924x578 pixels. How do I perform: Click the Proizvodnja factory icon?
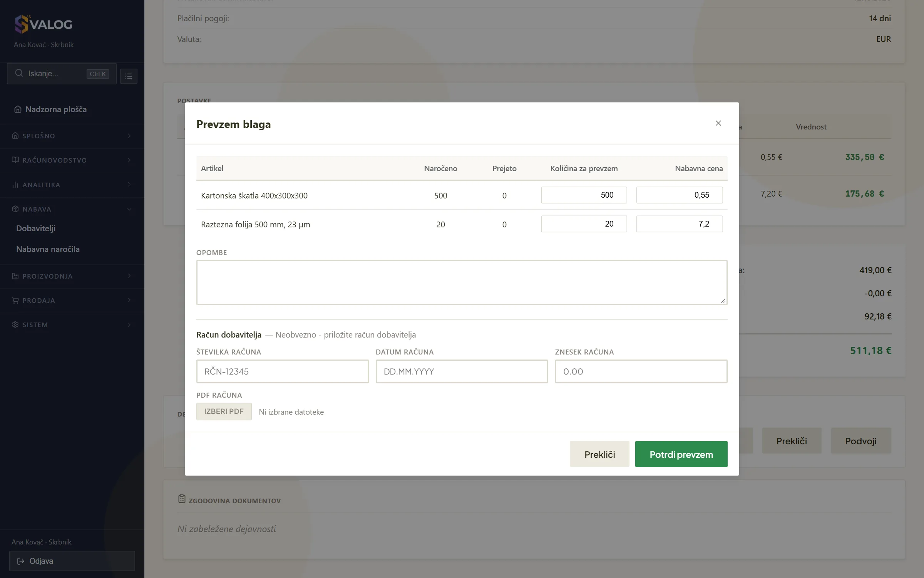15,276
